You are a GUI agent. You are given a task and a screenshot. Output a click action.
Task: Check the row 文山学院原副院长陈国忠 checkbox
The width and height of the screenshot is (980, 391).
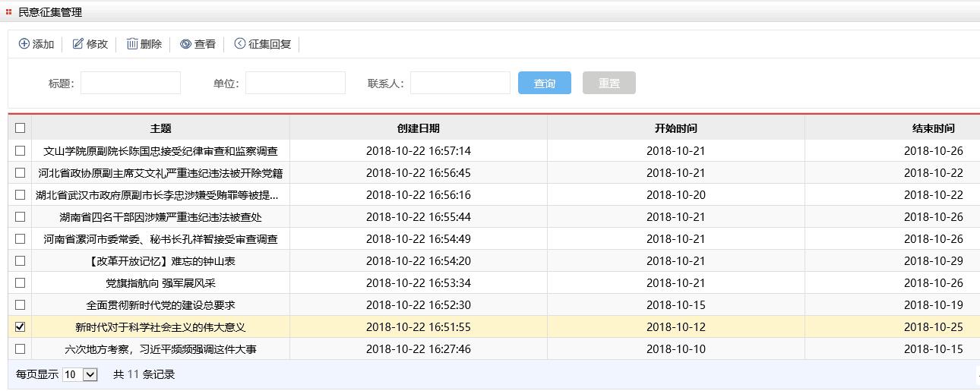[x=20, y=150]
